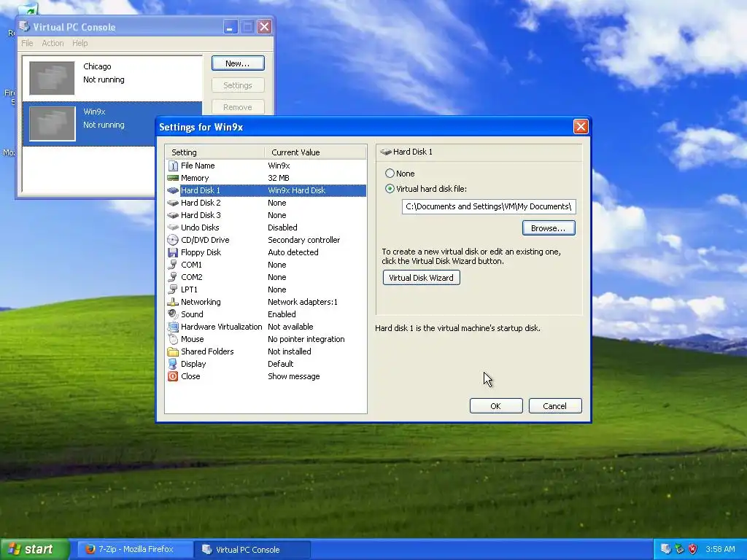Image resolution: width=747 pixels, height=560 pixels.
Task: Click the 'Not available' virtualization value
Action: (290, 327)
